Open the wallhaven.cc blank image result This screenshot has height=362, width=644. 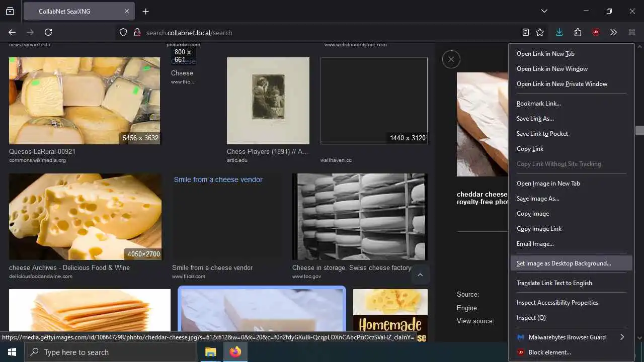(x=374, y=101)
